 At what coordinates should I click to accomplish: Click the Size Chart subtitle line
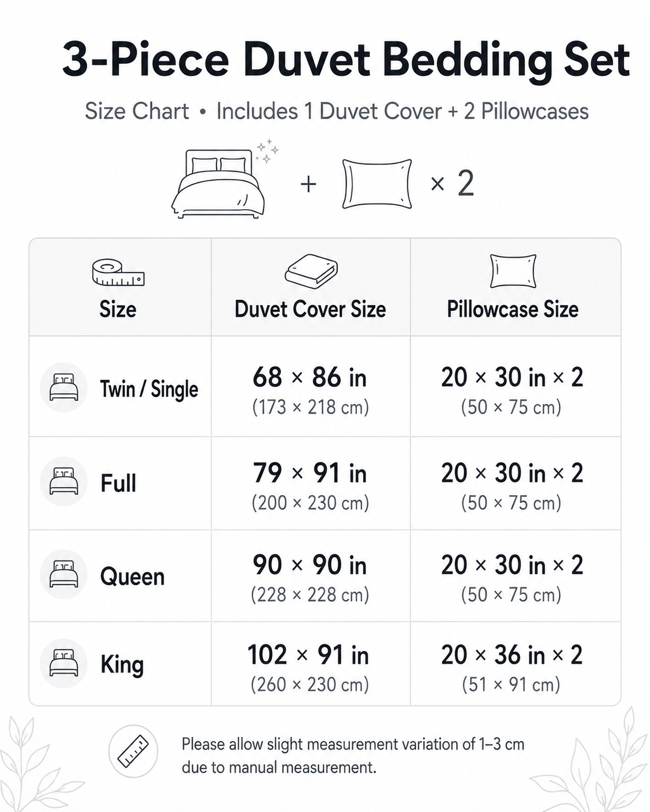tap(337, 111)
